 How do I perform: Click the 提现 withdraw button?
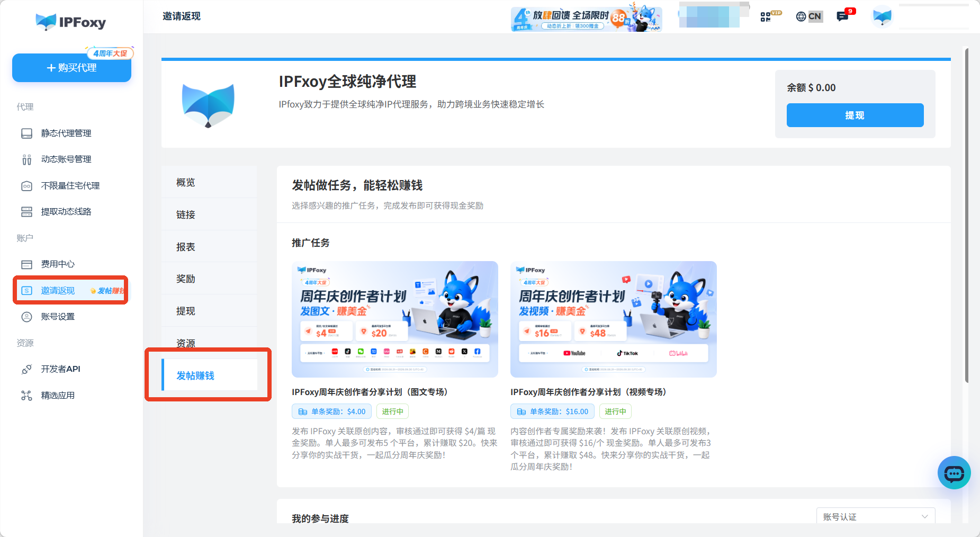855,115
